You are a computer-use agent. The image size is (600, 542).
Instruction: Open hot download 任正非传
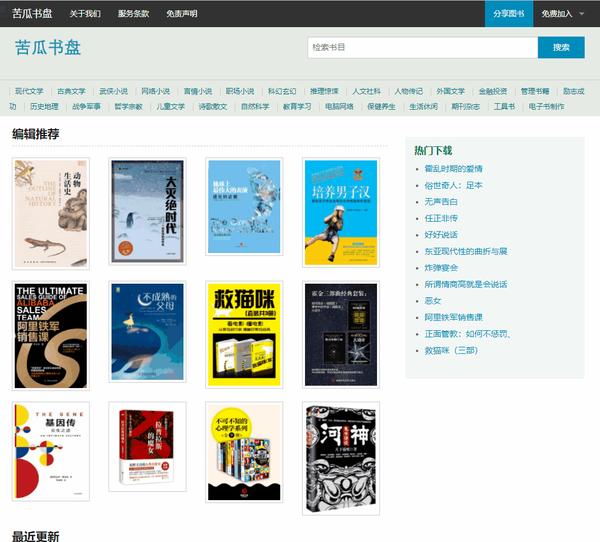click(x=441, y=218)
